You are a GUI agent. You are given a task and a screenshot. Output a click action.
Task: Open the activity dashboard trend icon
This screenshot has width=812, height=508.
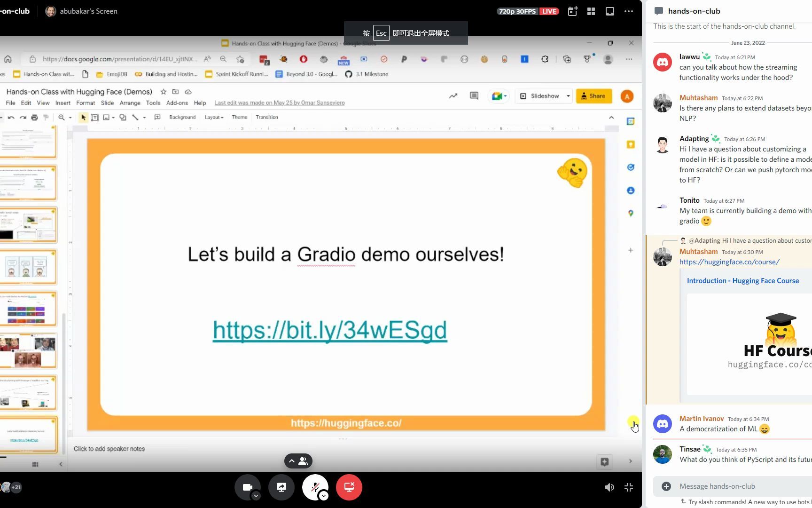tap(453, 96)
